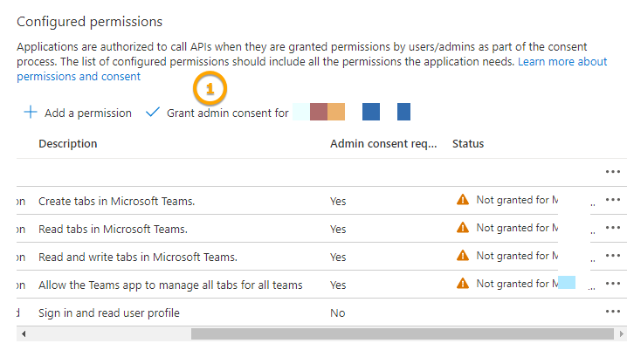Click warning icon on Create tabs row

(x=463, y=200)
